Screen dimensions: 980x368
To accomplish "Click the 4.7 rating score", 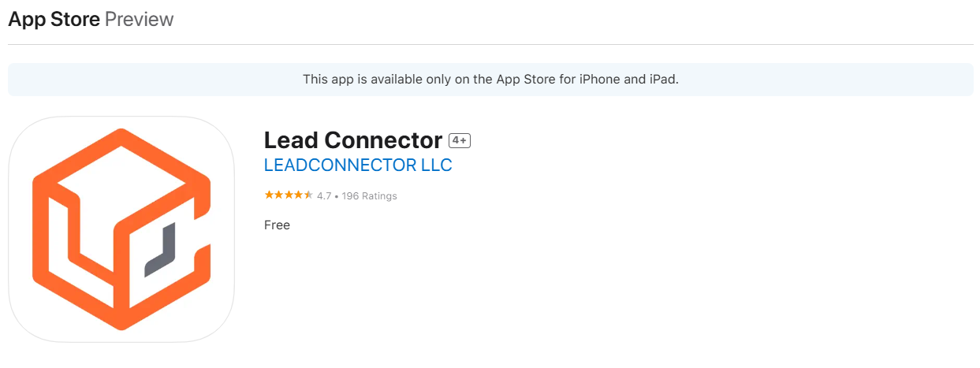I will point(324,196).
